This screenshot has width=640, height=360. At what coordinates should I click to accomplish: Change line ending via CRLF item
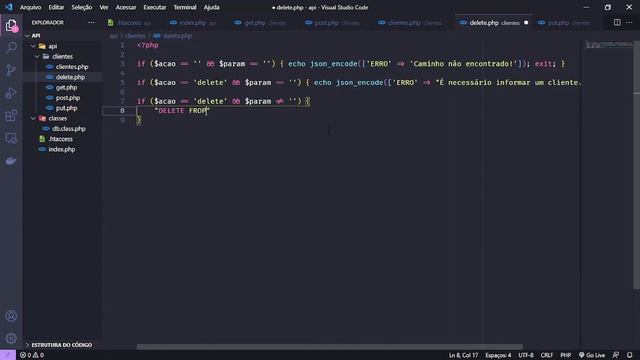[547, 355]
